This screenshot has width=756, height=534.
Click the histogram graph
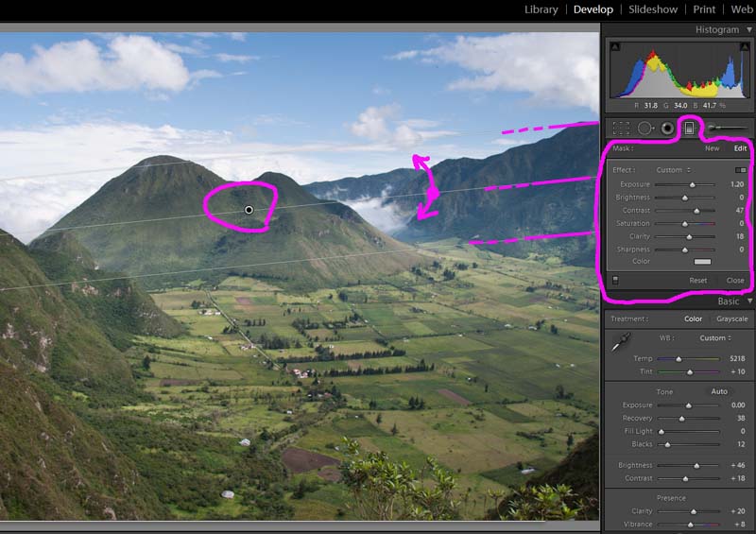pos(679,71)
